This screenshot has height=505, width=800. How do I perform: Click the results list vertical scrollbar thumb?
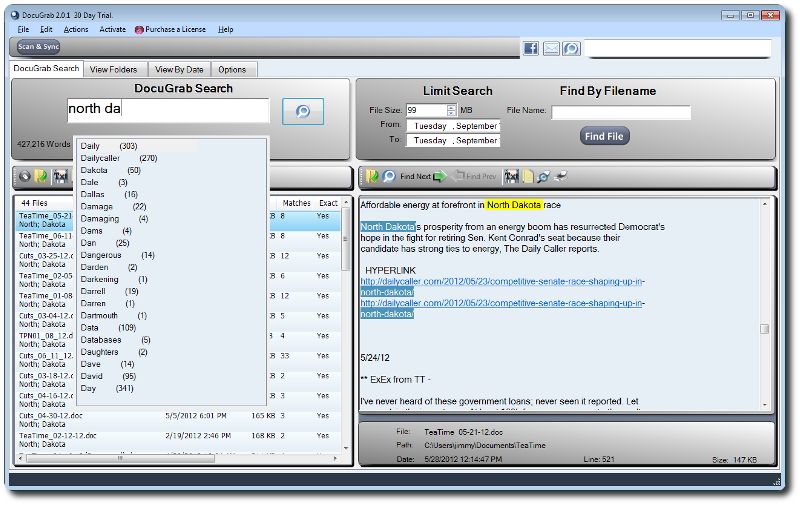[346, 239]
